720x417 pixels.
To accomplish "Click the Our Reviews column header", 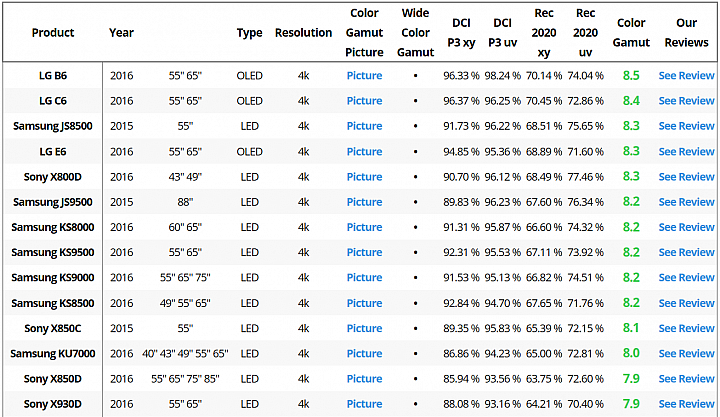I will 686,33.
